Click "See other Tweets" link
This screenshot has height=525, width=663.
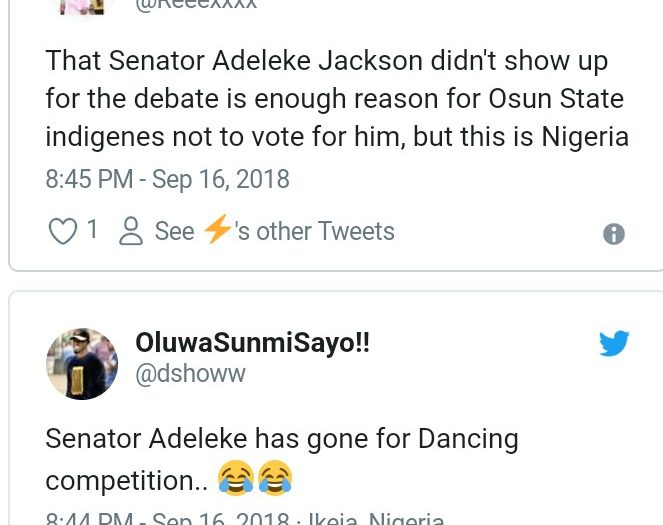tap(274, 232)
